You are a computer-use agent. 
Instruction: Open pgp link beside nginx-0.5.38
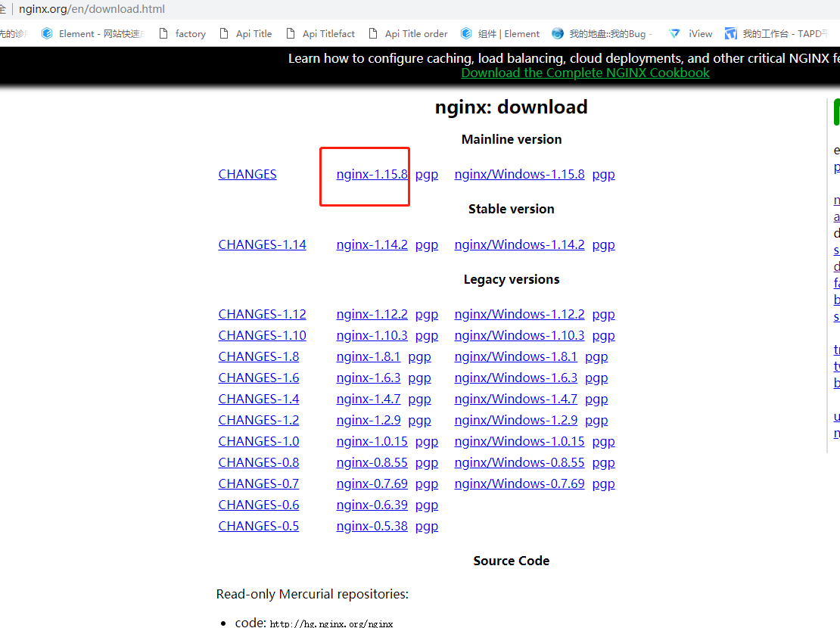pyautogui.click(x=426, y=526)
